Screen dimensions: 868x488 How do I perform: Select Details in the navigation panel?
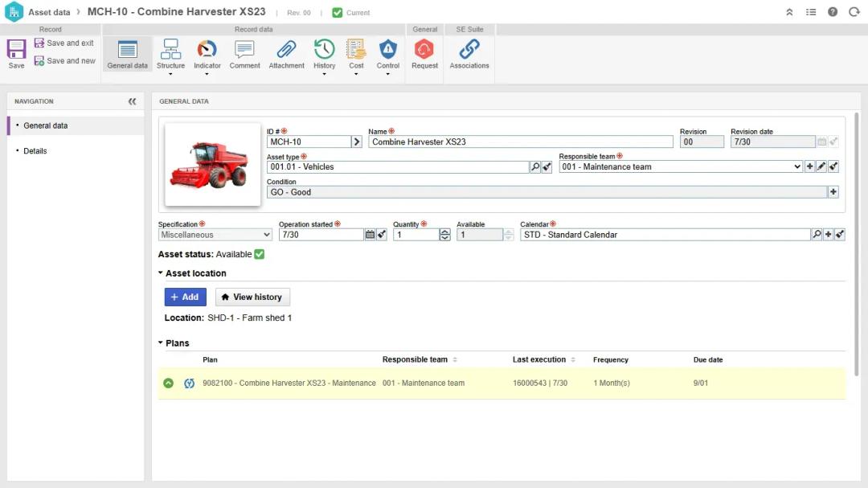[35, 151]
